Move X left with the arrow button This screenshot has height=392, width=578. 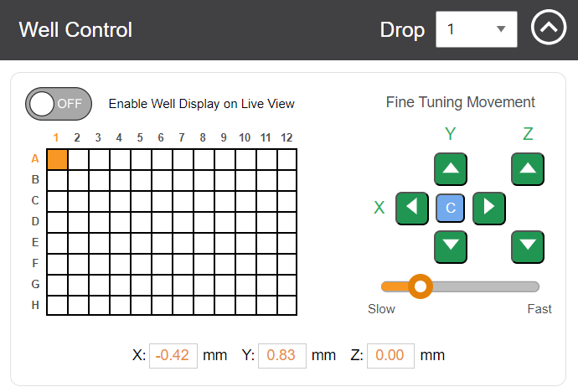[411, 208]
